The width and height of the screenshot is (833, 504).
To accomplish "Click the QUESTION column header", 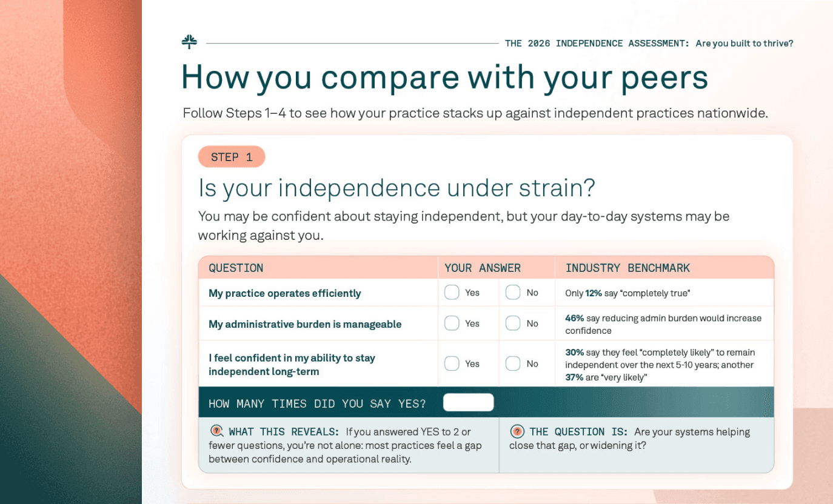I will click(236, 268).
